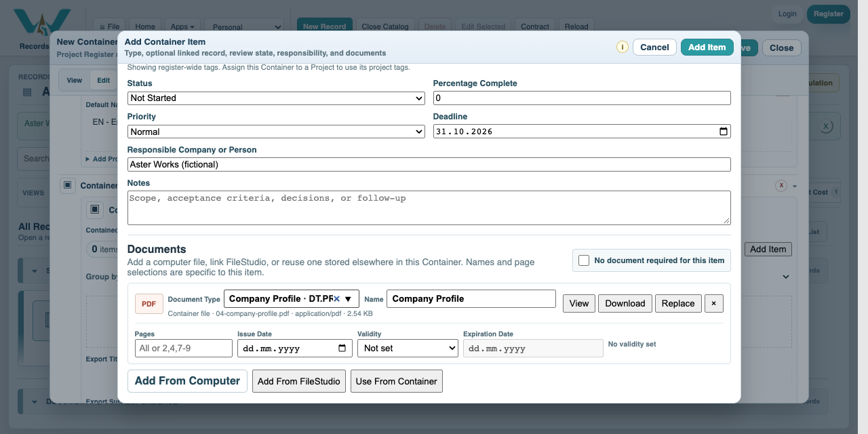The height and width of the screenshot is (434, 868).
Task: Focus the Pages input field
Action: 184,348
